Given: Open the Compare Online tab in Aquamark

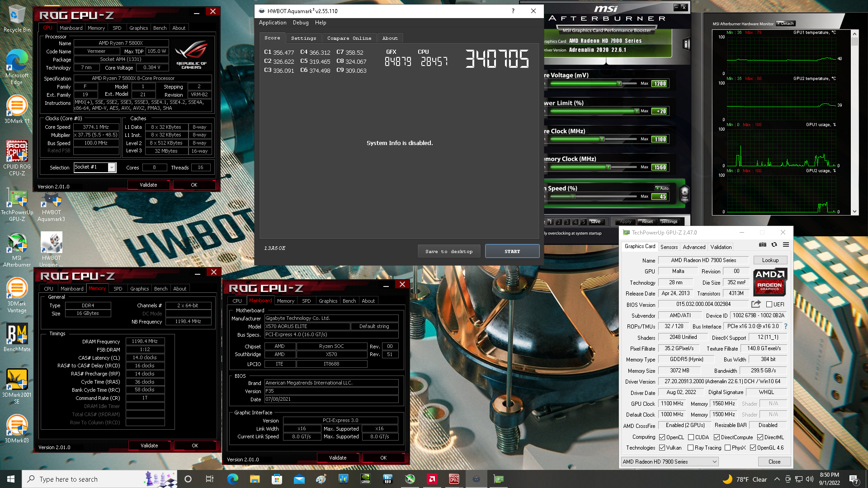Looking at the screenshot, I should click(x=349, y=38).
